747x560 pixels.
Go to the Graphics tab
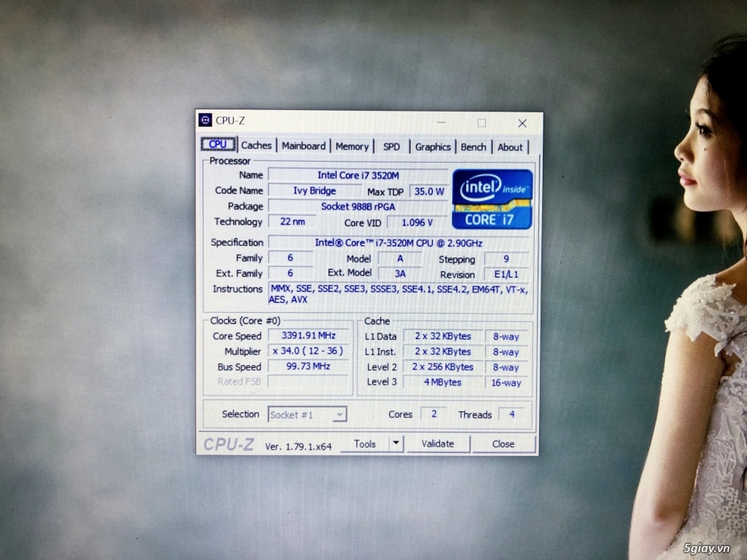point(433,147)
